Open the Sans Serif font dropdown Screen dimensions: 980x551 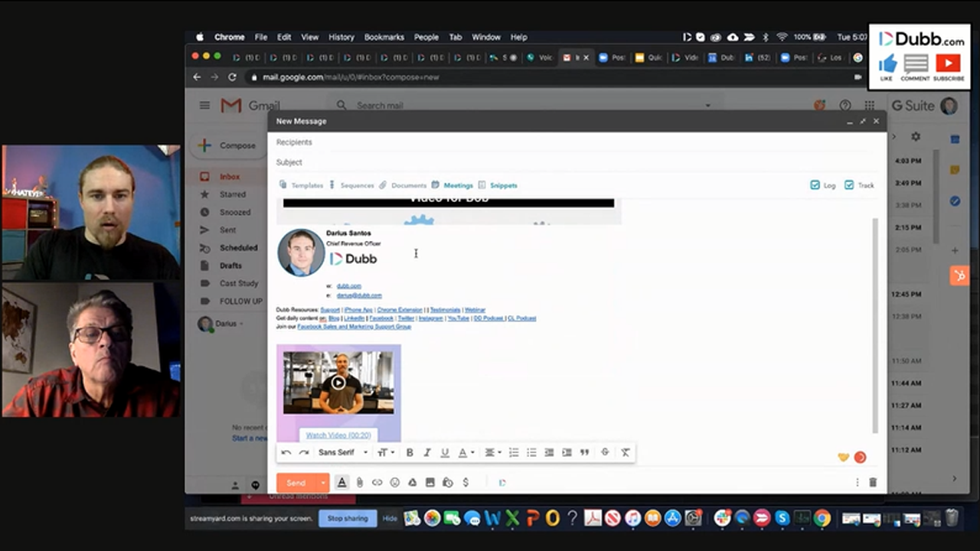[343, 452]
